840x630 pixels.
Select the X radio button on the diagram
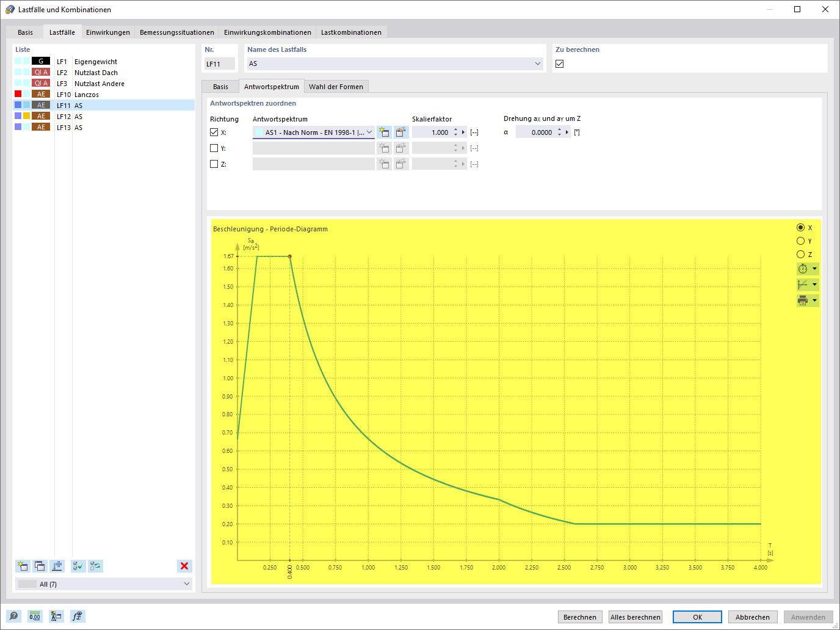[x=800, y=228]
